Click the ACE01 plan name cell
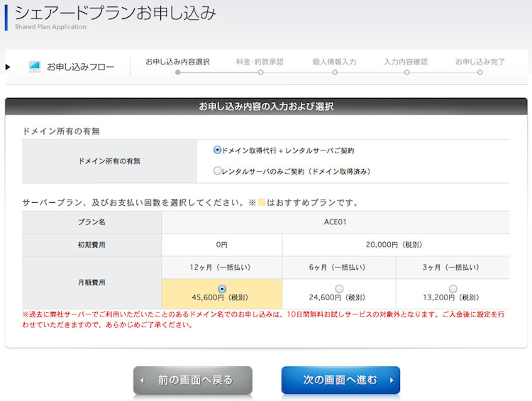 (335, 222)
